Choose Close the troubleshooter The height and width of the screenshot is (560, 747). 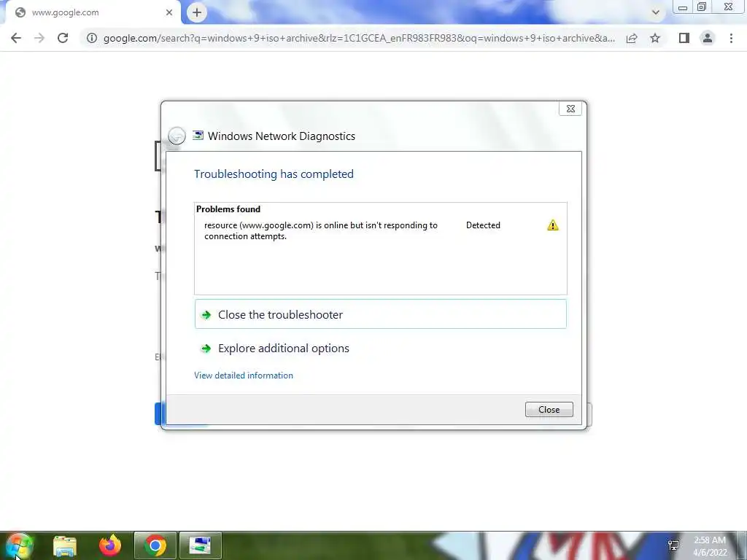tap(380, 314)
